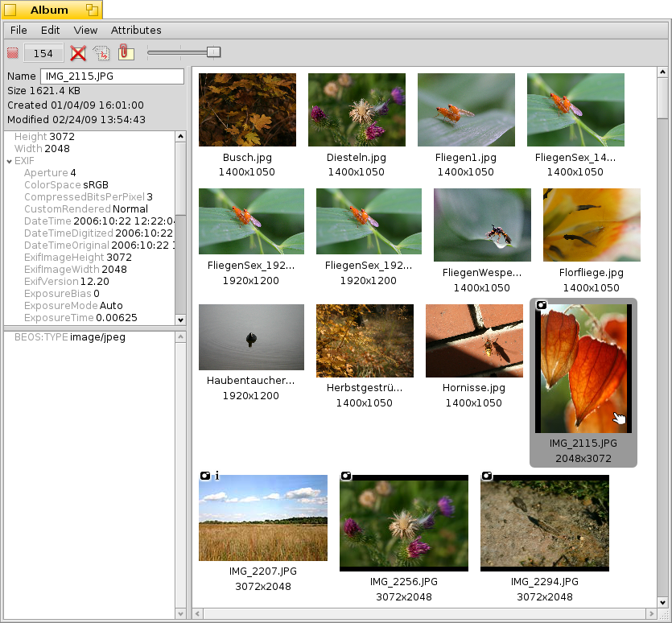This screenshot has width=672, height=623.
Task: Select the Haubentaucher... thumbnail
Action: click(x=252, y=337)
